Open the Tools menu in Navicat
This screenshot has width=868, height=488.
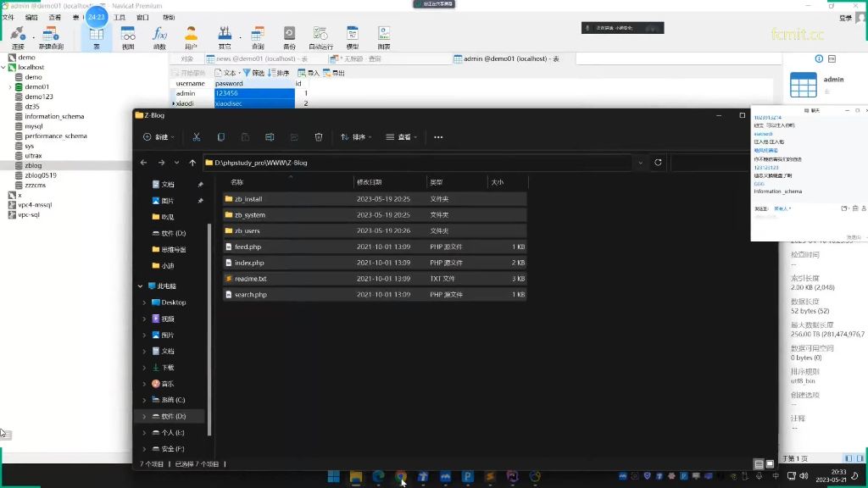pyautogui.click(x=120, y=17)
